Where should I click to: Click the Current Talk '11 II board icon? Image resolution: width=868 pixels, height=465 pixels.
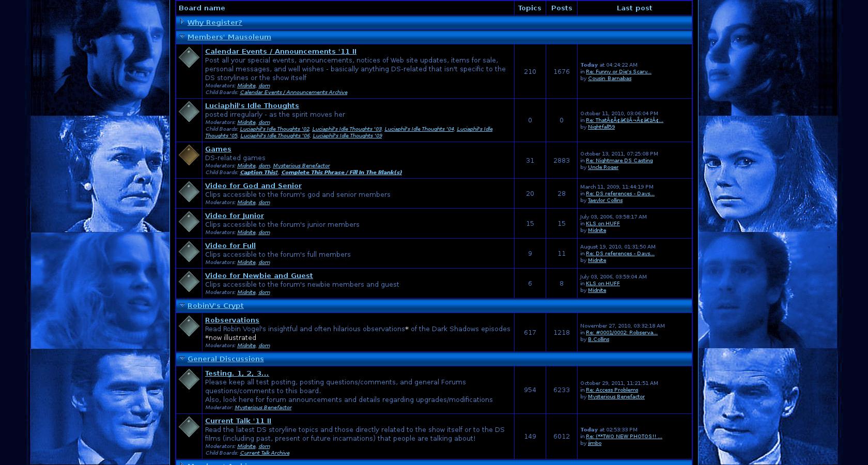[x=189, y=427]
